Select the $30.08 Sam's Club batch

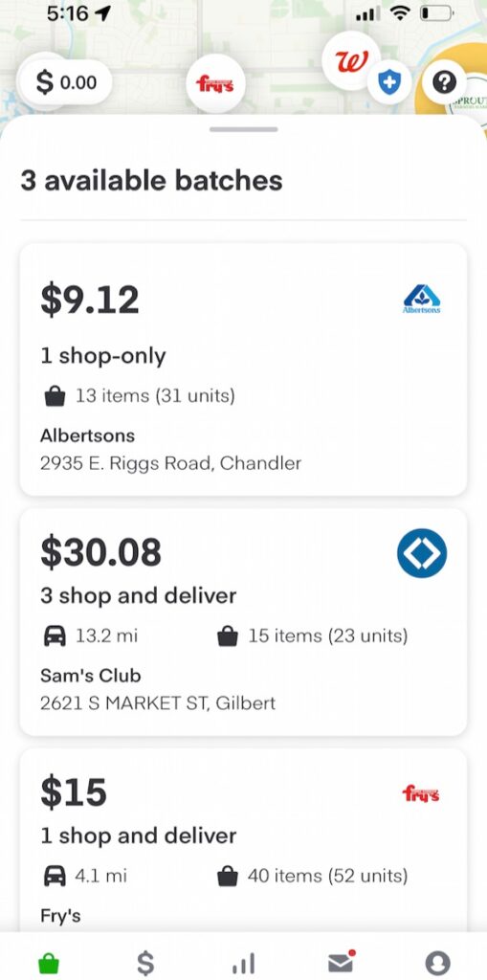pyautogui.click(x=243, y=622)
